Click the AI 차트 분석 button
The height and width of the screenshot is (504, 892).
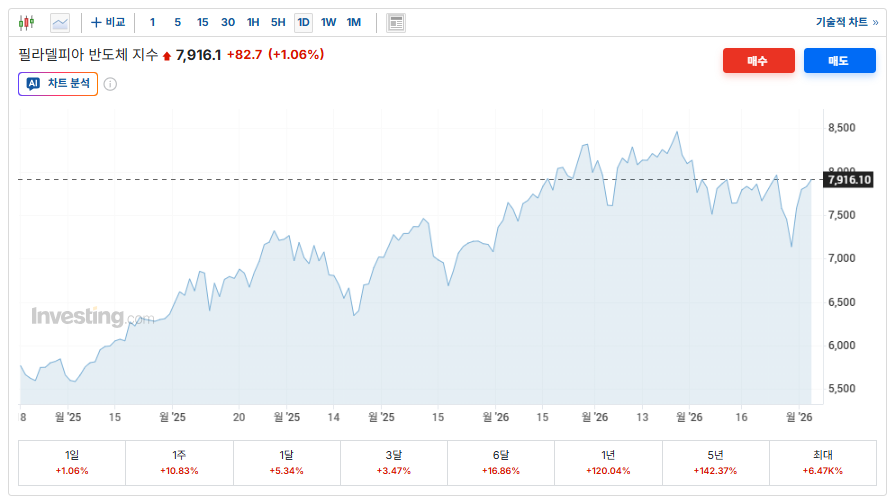[x=58, y=84]
